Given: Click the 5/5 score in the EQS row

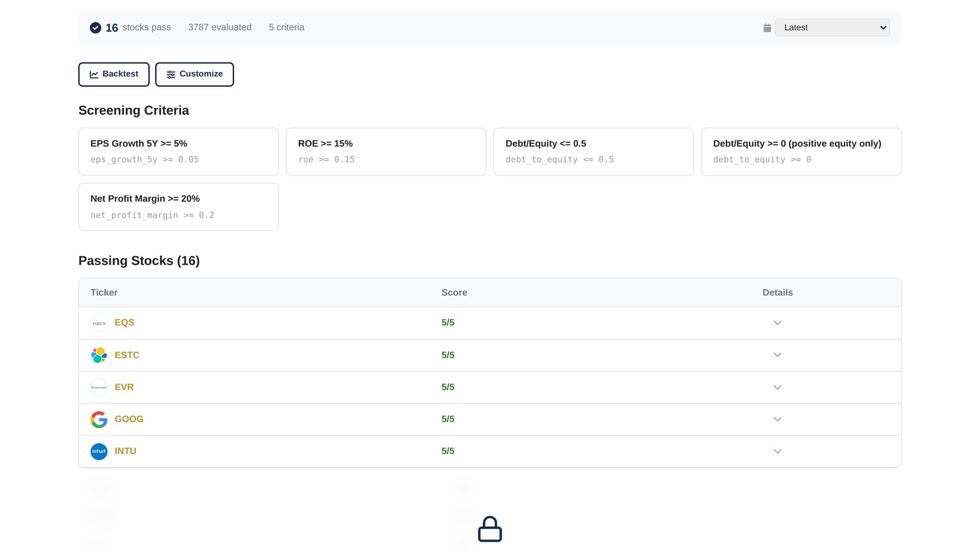Looking at the screenshot, I should pos(448,323).
